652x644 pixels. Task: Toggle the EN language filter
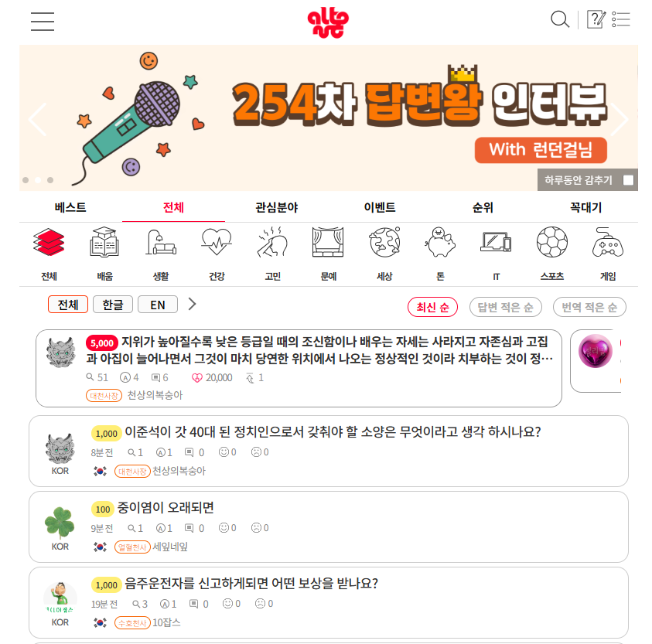158,305
